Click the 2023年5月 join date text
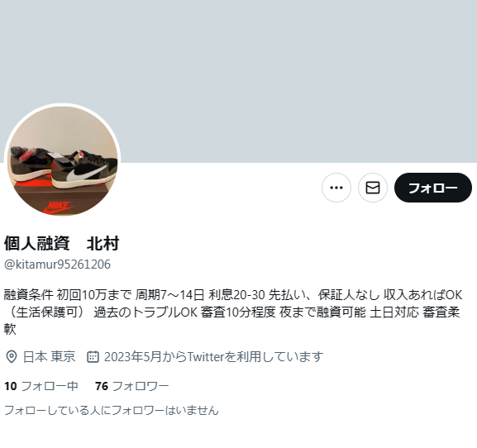The height and width of the screenshot is (448, 477). 213,357
